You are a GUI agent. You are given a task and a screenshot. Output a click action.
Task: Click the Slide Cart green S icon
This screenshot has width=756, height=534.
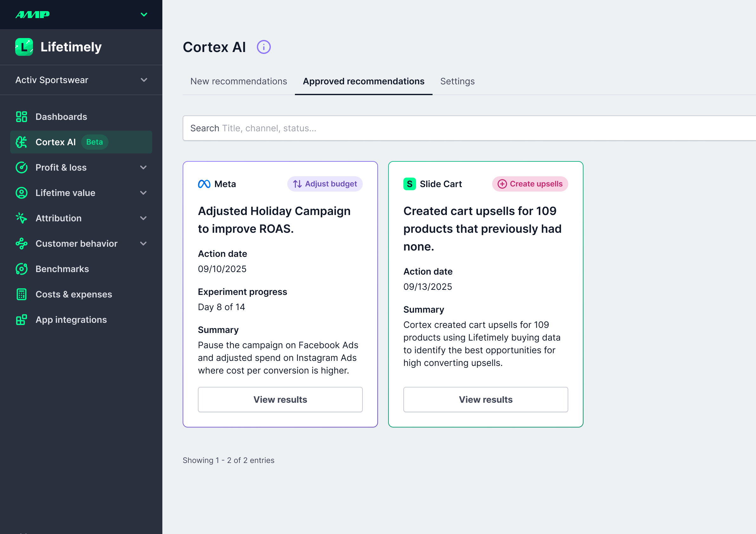pos(409,184)
